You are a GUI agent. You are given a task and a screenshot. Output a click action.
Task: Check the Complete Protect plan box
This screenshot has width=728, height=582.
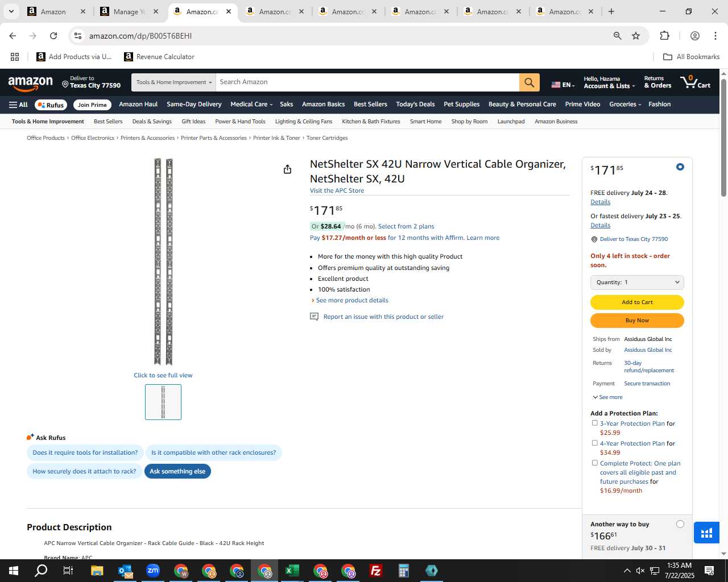point(594,463)
